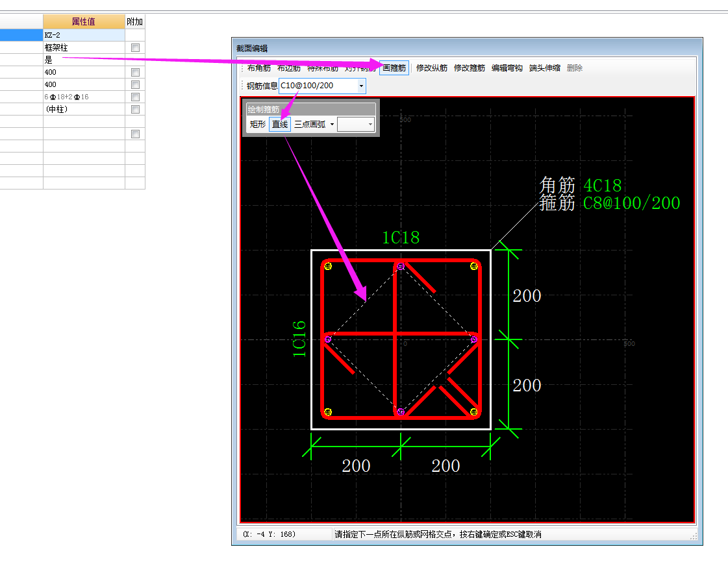Grab the drag handle of the 布角筋 toolbar
Image resolution: width=728 pixels, height=564 pixels.
(x=242, y=68)
